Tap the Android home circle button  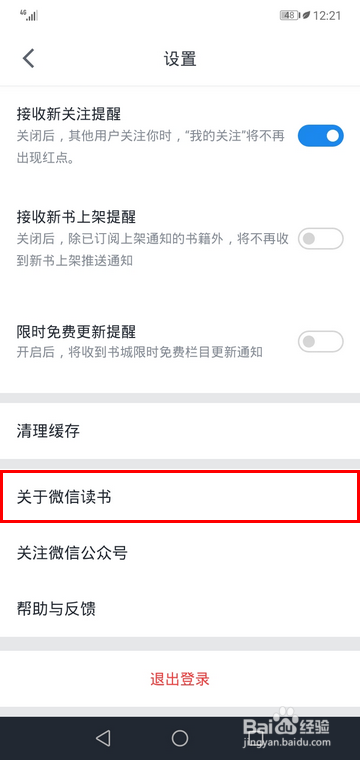pos(180,738)
